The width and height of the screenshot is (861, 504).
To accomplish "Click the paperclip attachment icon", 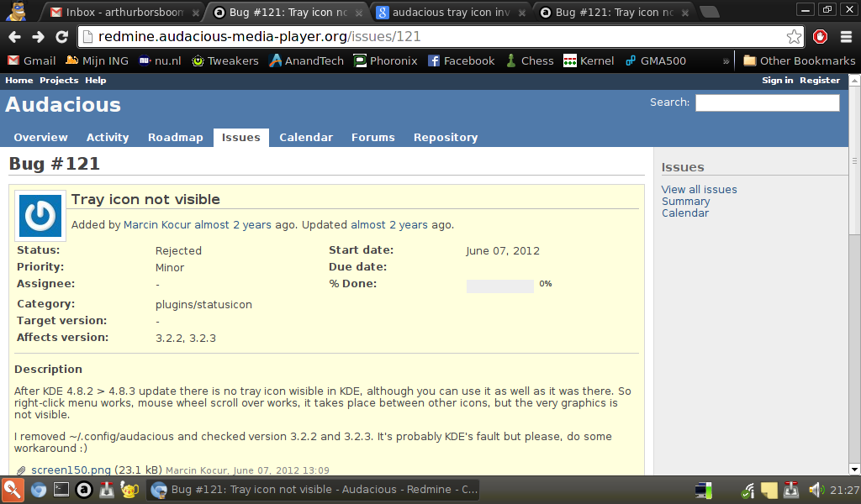I will pyautogui.click(x=21, y=470).
